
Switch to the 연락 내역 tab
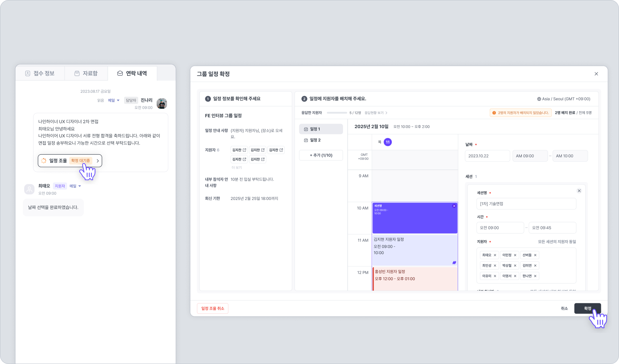(x=132, y=74)
